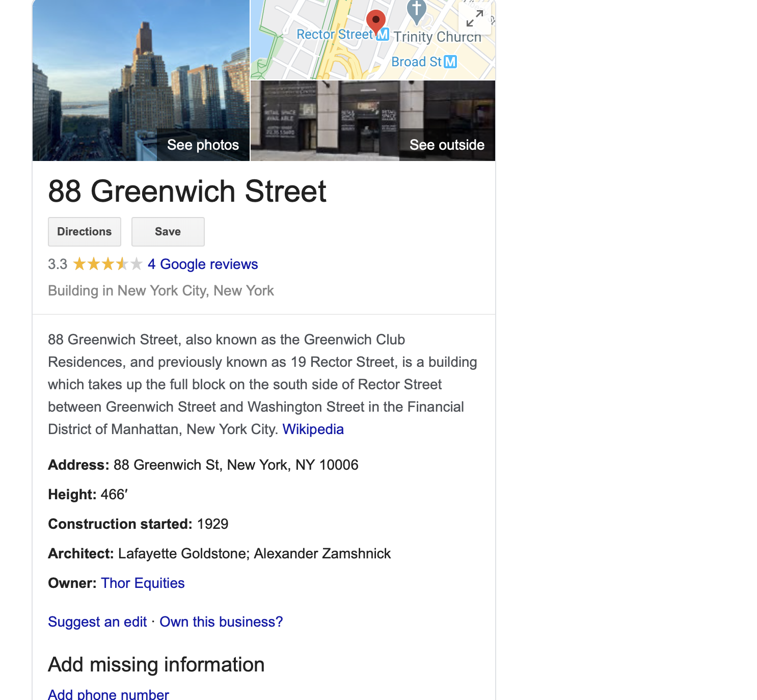Click the Trinity Church marker icon on map
The image size is (757, 700).
coord(417,11)
